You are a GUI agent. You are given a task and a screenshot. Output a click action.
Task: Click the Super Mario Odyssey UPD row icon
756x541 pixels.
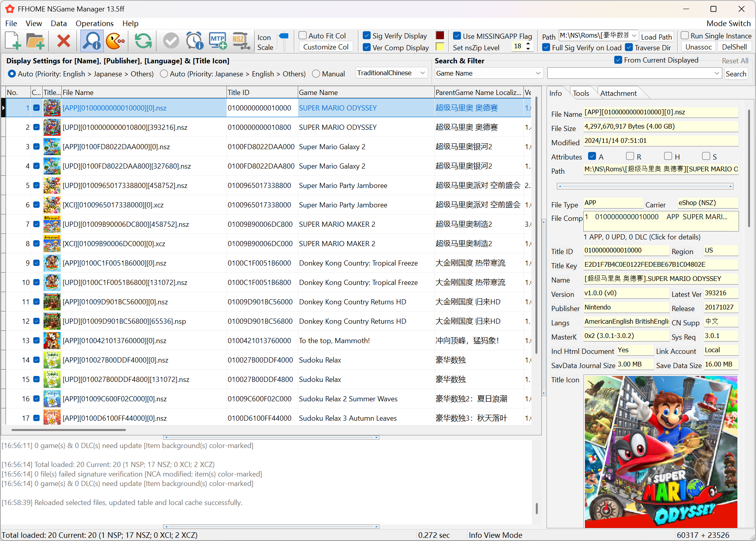pos(52,127)
